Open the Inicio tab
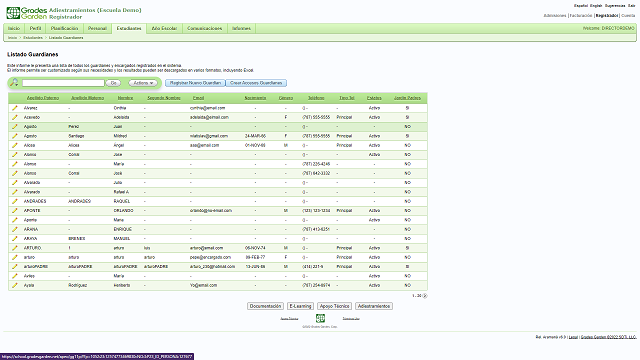Image resolution: width=640 pixels, height=360 pixels. (x=14, y=29)
